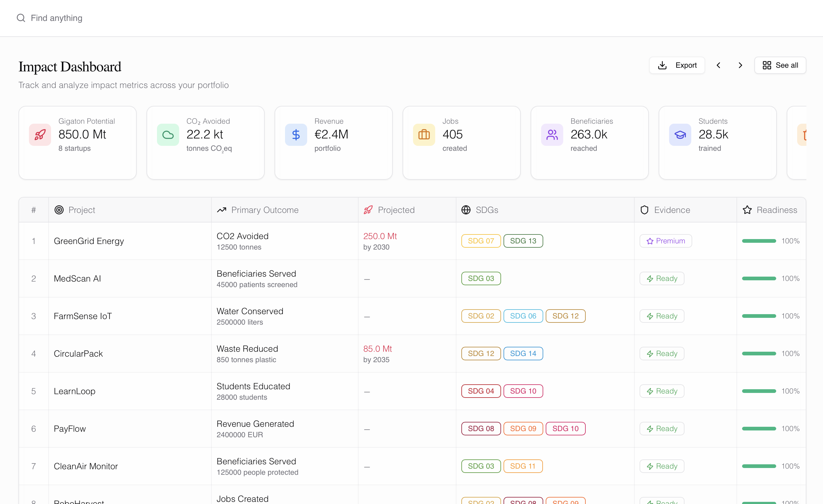Click the €2.4M Revenue value
This screenshot has height=504, width=823.
(331, 134)
